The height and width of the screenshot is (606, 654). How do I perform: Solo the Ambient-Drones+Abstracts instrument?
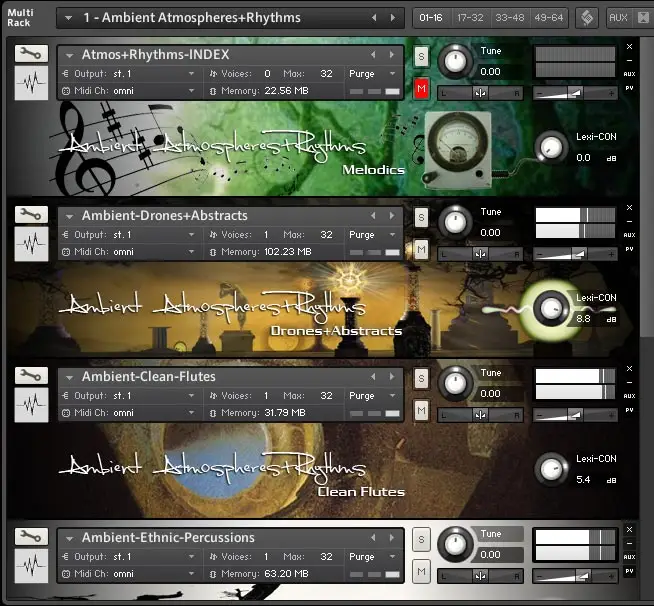point(421,217)
